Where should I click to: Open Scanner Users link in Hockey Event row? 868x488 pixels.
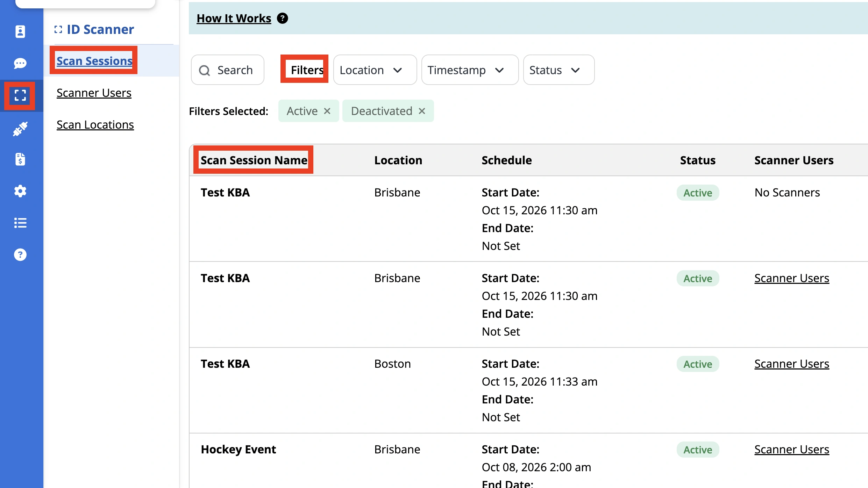coord(792,450)
